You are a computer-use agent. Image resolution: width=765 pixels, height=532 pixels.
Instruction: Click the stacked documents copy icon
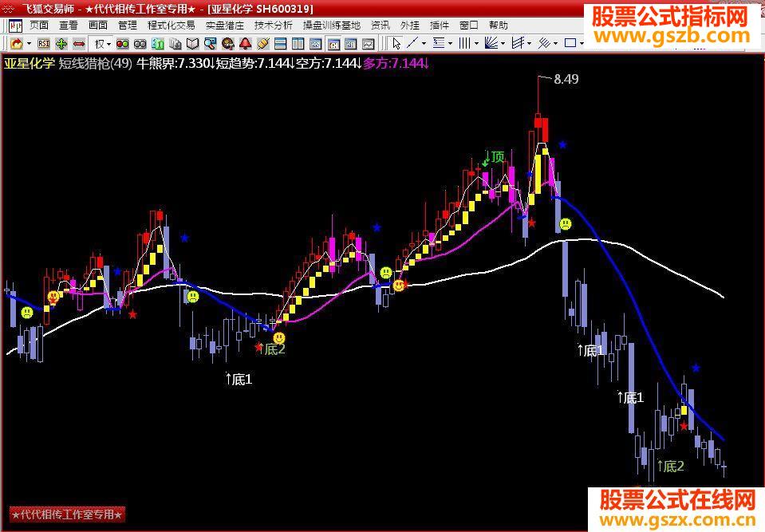175,44
